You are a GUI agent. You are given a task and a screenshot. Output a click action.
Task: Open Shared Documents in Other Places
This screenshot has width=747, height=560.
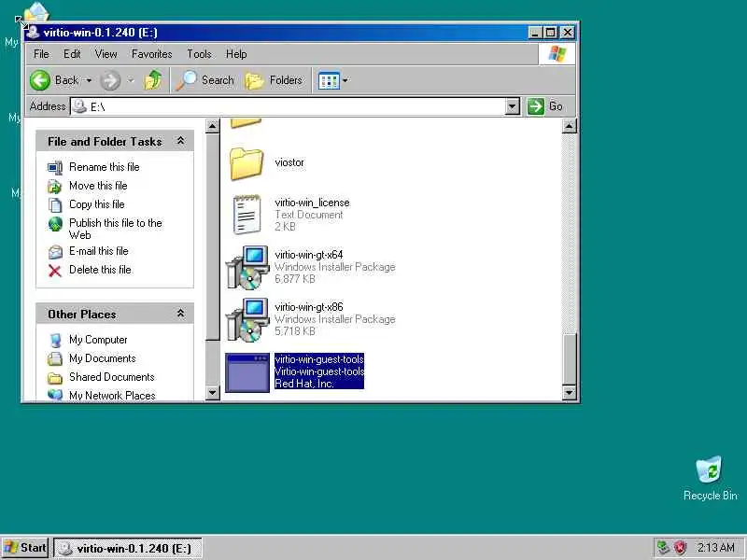[x=111, y=377]
